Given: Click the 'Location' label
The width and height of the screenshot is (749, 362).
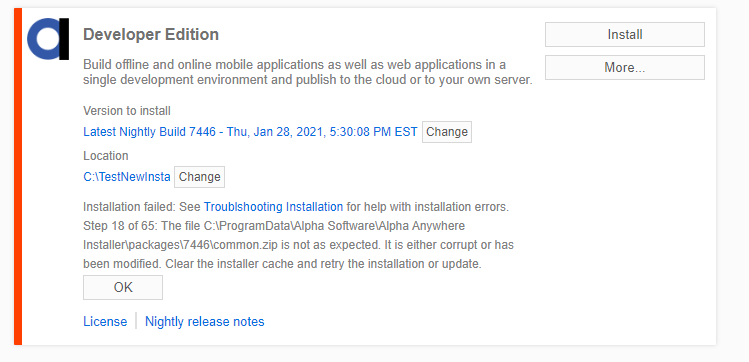Looking at the screenshot, I should pyautogui.click(x=106, y=156).
